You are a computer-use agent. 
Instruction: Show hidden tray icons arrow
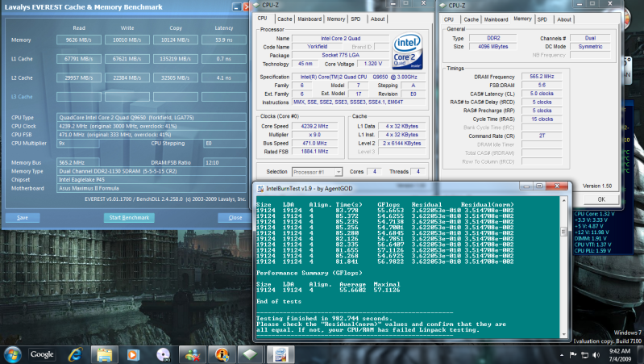click(562, 355)
